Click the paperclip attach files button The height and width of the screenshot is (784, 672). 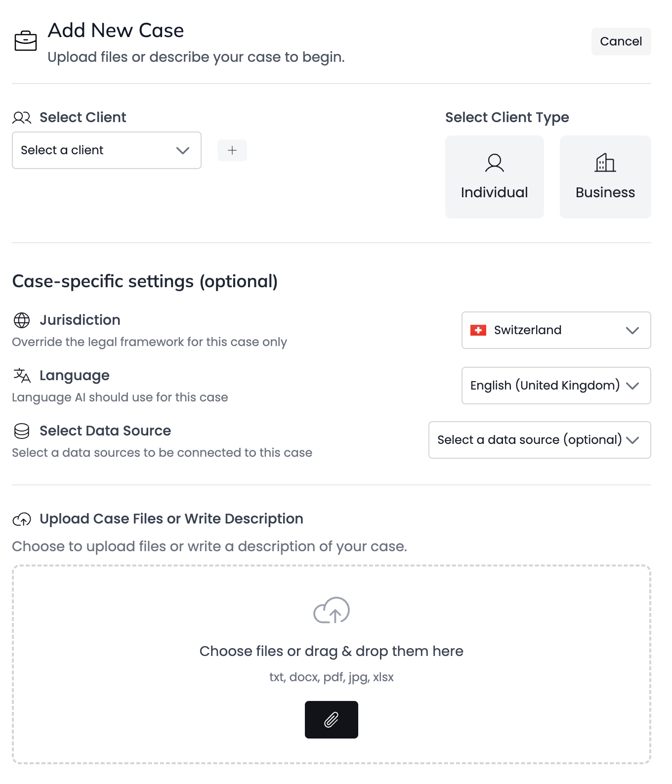(x=332, y=720)
